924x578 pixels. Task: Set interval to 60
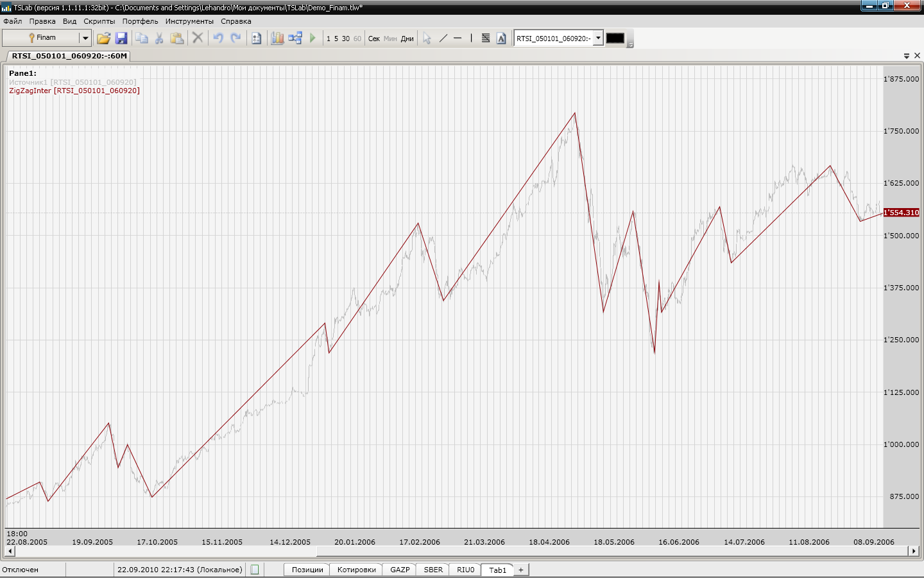pyautogui.click(x=357, y=39)
